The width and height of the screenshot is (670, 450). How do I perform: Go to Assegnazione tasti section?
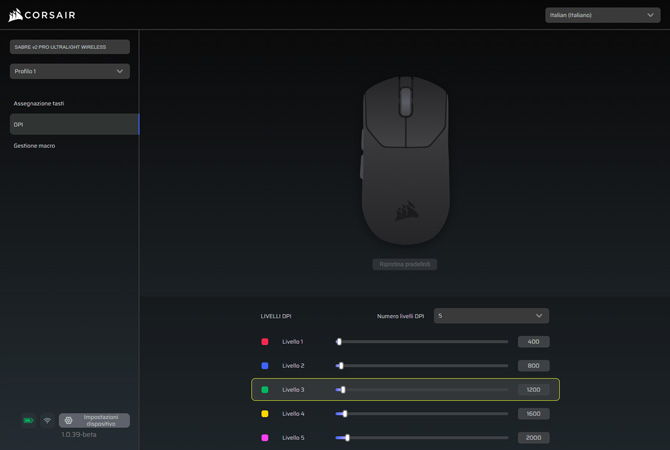pos(39,103)
